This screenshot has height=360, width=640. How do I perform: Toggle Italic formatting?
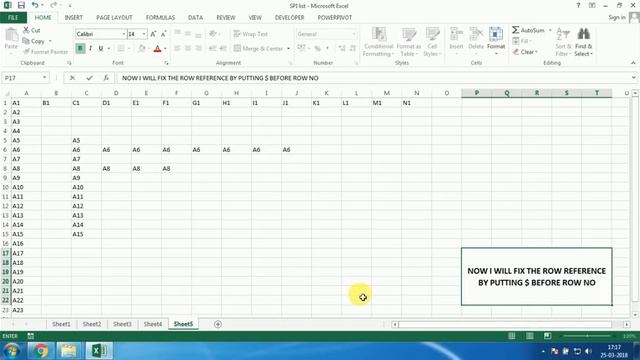tap(90, 49)
